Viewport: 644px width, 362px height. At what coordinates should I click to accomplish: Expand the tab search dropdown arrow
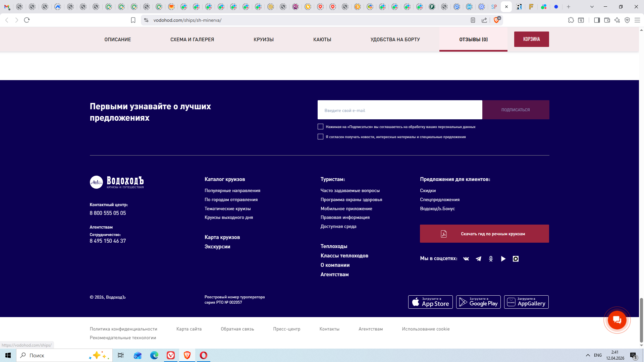(x=592, y=7)
